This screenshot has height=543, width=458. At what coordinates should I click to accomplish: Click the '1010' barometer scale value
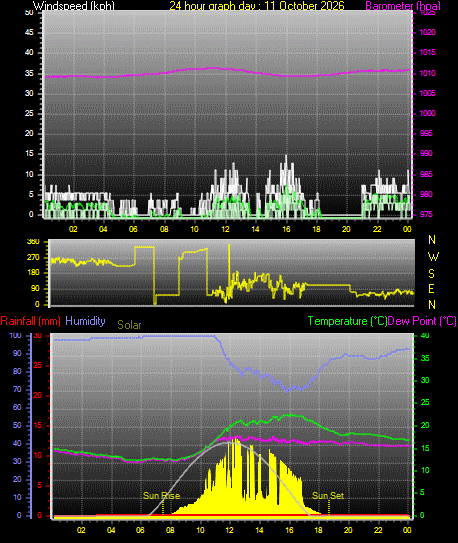coord(428,73)
